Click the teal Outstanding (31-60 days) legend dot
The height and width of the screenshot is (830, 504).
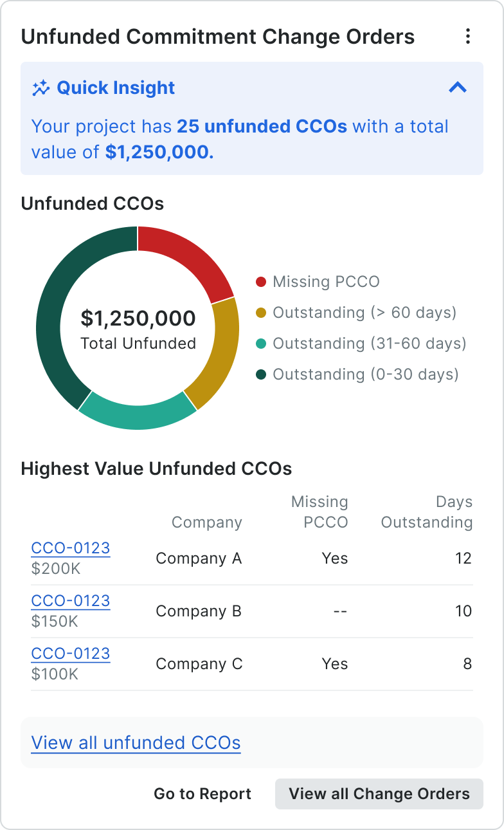pyautogui.click(x=261, y=344)
